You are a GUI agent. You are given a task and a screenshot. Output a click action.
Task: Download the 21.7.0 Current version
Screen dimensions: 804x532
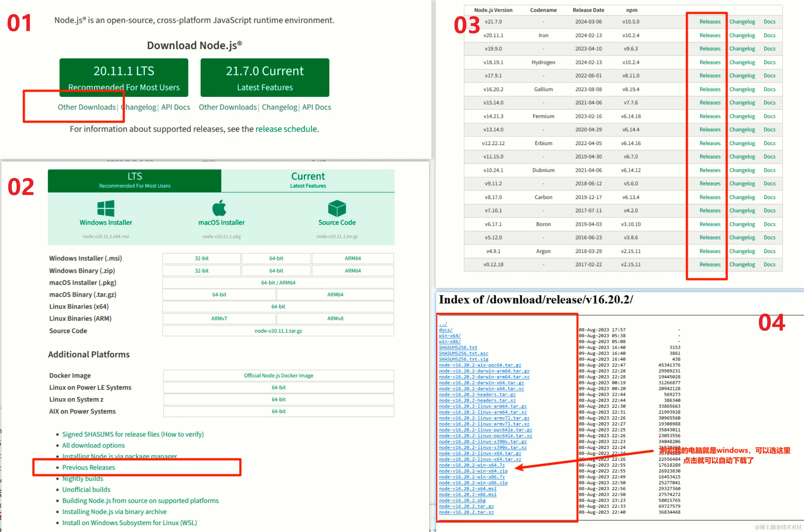point(265,77)
